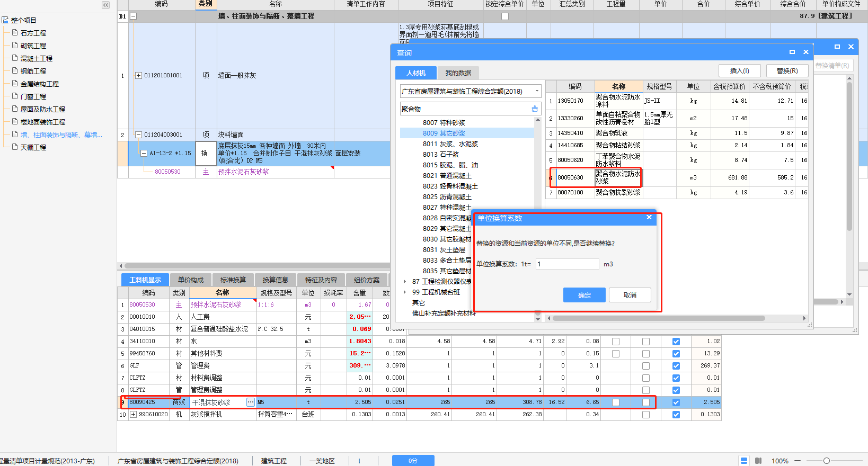Select 天棚工程 in project tree
Screen dimensions: 868x466
pyautogui.click(x=33, y=147)
